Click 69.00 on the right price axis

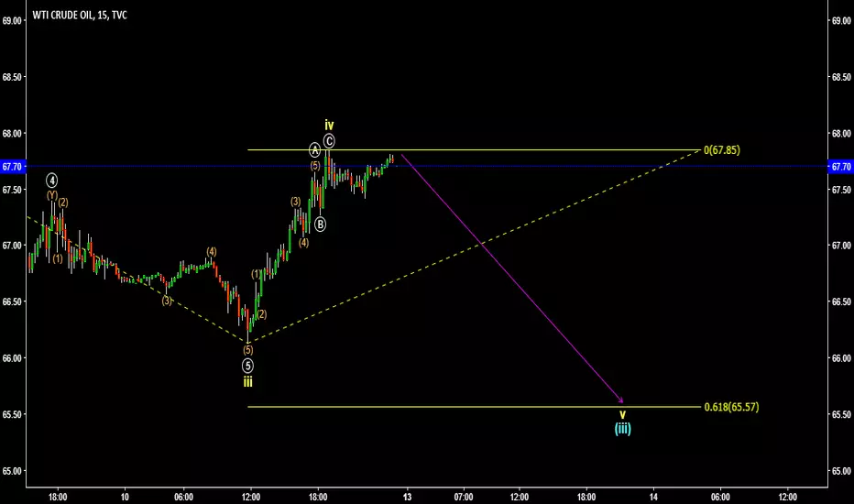point(841,21)
